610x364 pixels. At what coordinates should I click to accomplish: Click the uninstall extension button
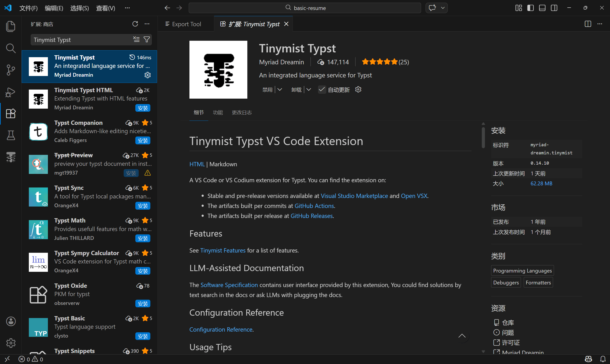(x=296, y=90)
